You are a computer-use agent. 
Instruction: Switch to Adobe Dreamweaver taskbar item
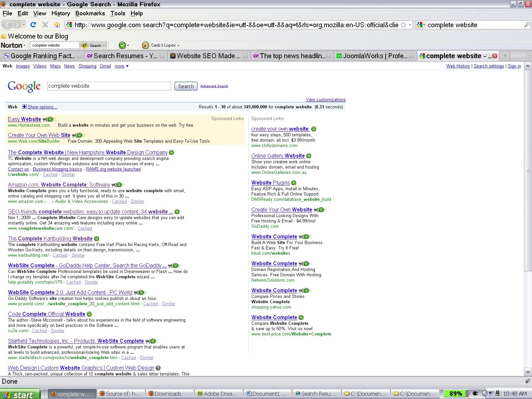click(218, 394)
